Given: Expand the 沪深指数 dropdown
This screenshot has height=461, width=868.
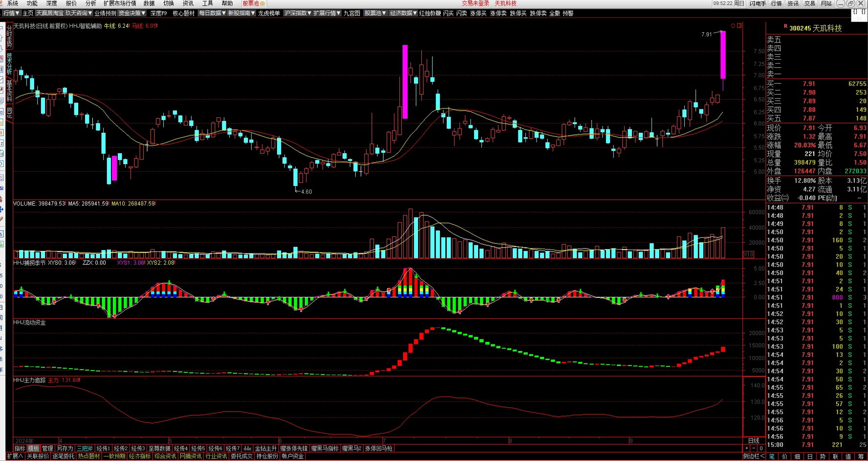Looking at the screenshot, I should point(298,13).
